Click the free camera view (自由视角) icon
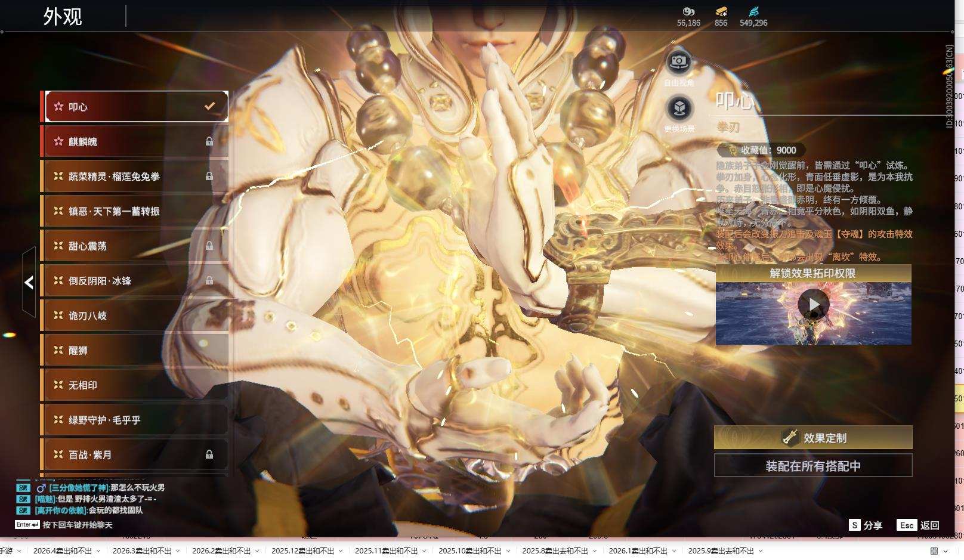Viewport: 964px width, 560px height. [x=678, y=62]
